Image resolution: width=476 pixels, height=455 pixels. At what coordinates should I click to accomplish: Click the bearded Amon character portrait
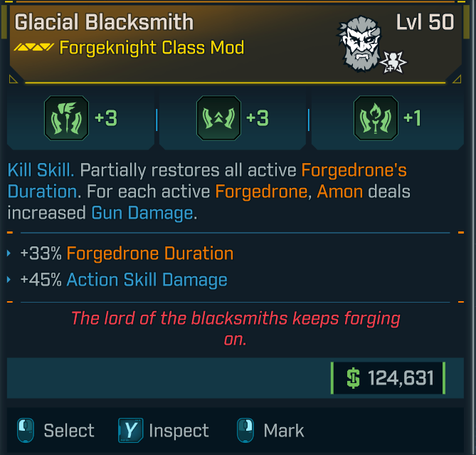[x=362, y=42]
